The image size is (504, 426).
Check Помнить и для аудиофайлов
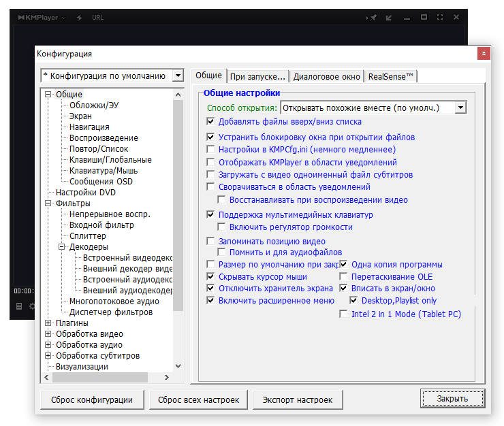[221, 252]
